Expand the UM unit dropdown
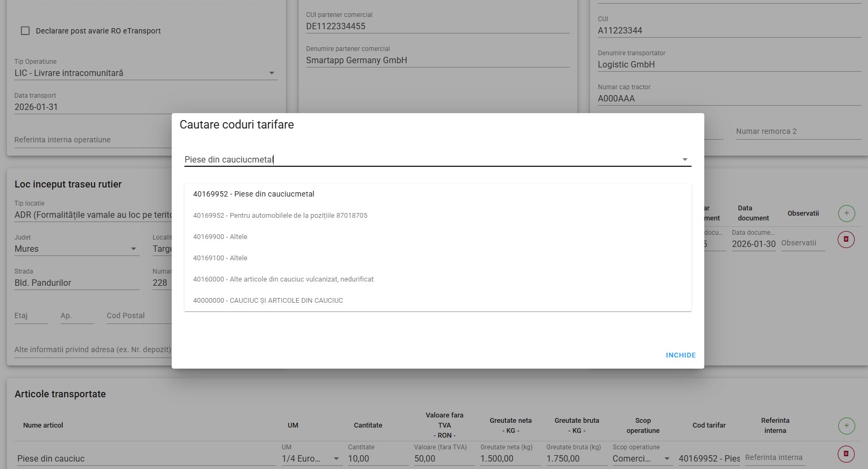868x469 pixels. point(336,458)
